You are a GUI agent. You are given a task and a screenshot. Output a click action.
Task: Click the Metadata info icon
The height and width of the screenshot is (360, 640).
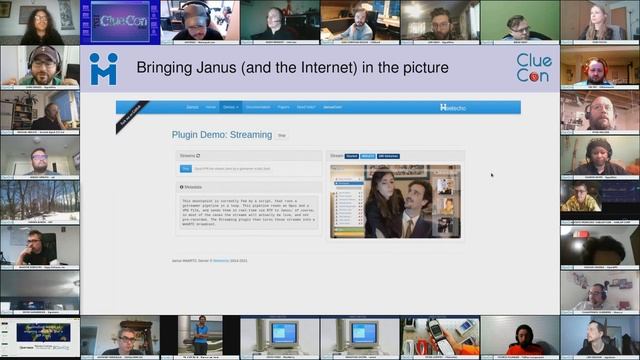point(182,187)
